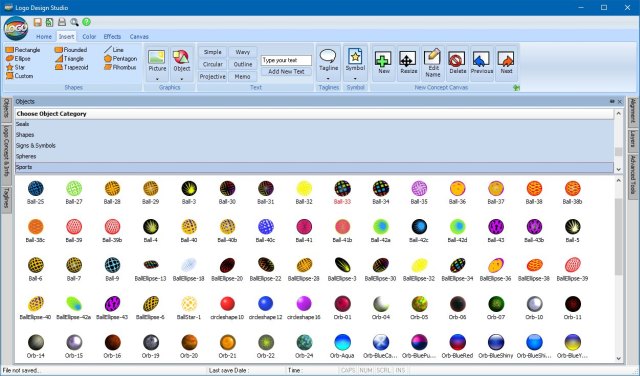Open the Symbol dropdown menu

355,78
